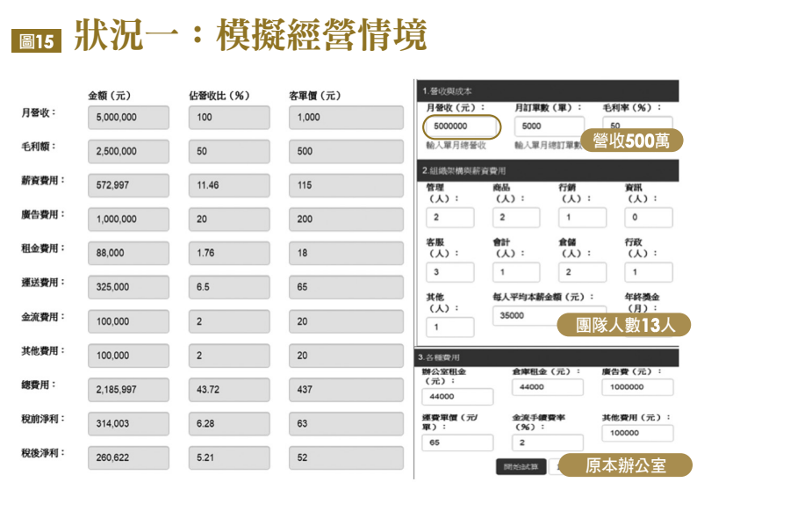Click the 1.營收與成本 section header
This screenshot has height=511, width=812.
point(548,91)
